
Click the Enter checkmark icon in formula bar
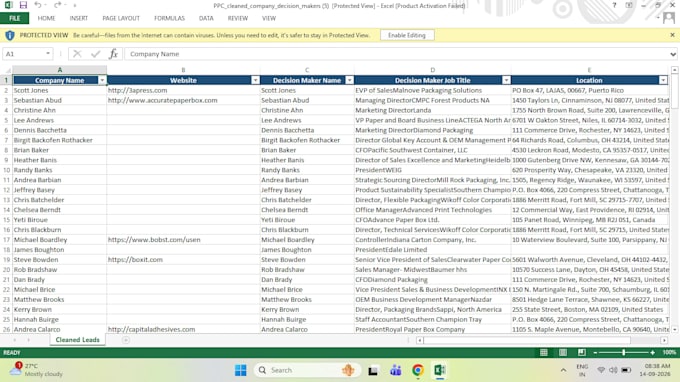click(x=95, y=54)
